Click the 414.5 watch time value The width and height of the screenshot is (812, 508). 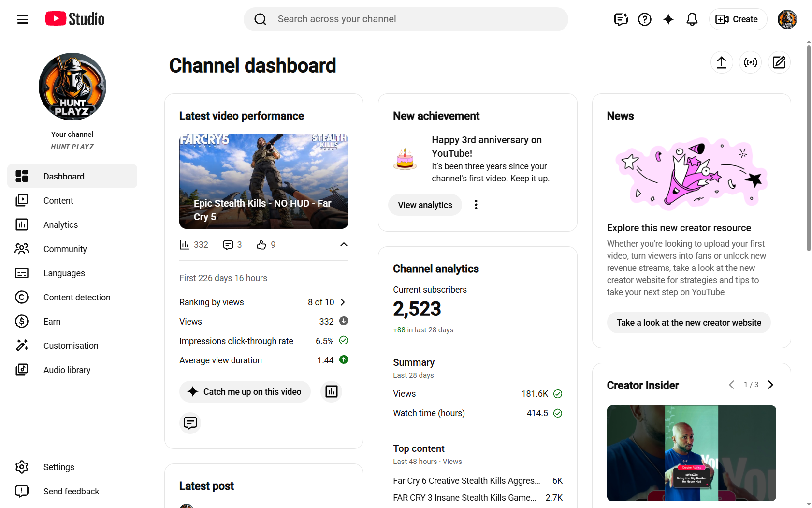click(537, 413)
